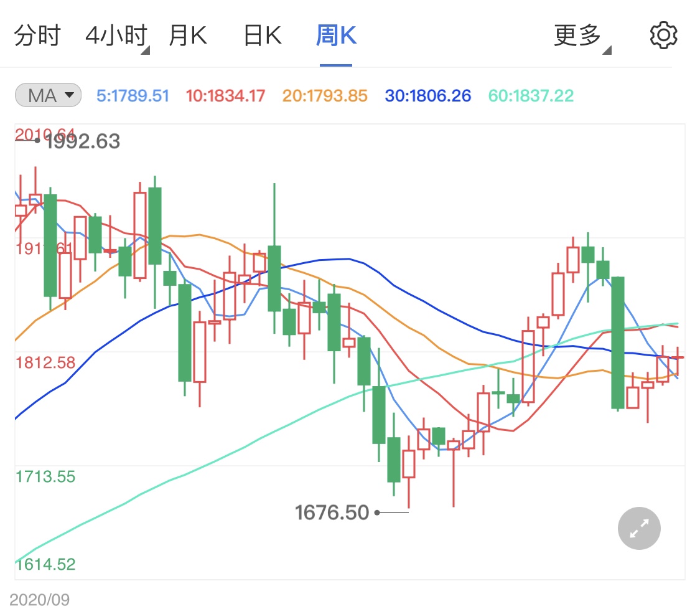The width and height of the screenshot is (700, 614).
Task: Select the 周K tab
Action: (x=336, y=35)
